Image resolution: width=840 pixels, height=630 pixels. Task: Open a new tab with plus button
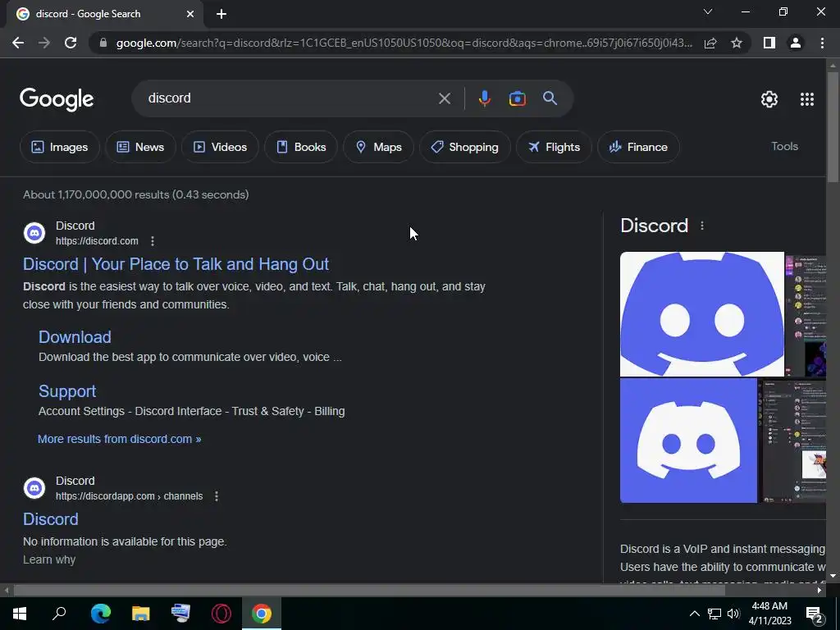point(221,14)
